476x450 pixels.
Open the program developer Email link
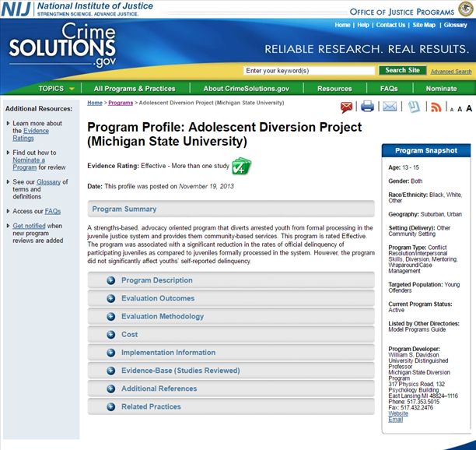(396, 420)
